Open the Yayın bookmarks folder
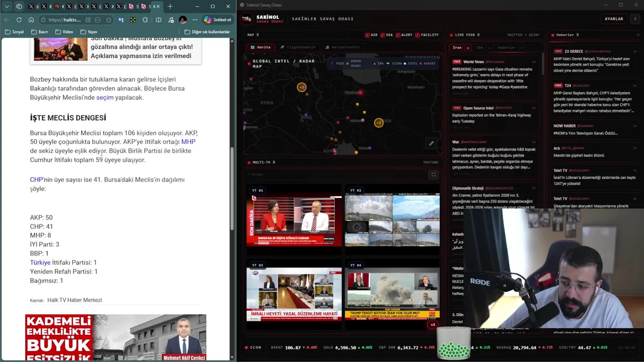Viewport: 644px width, 362px height. pyautogui.click(x=89, y=32)
